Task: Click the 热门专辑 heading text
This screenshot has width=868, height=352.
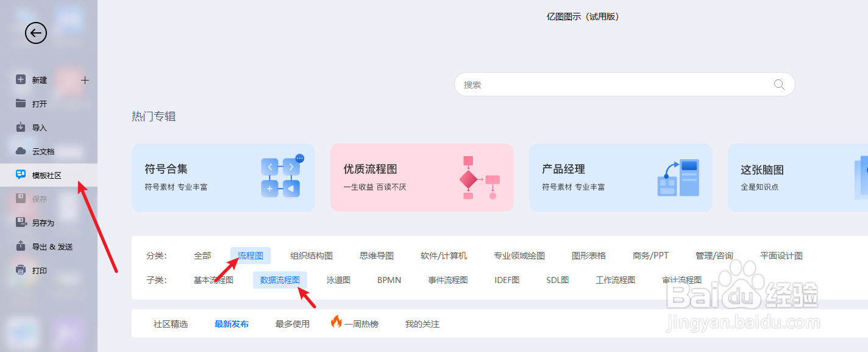Action: [x=154, y=116]
